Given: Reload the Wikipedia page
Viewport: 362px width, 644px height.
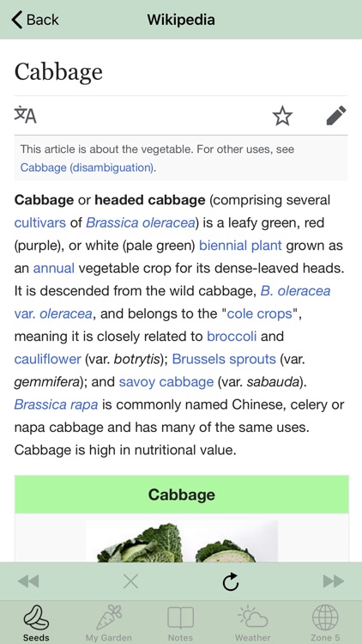Looking at the screenshot, I should point(231,581).
